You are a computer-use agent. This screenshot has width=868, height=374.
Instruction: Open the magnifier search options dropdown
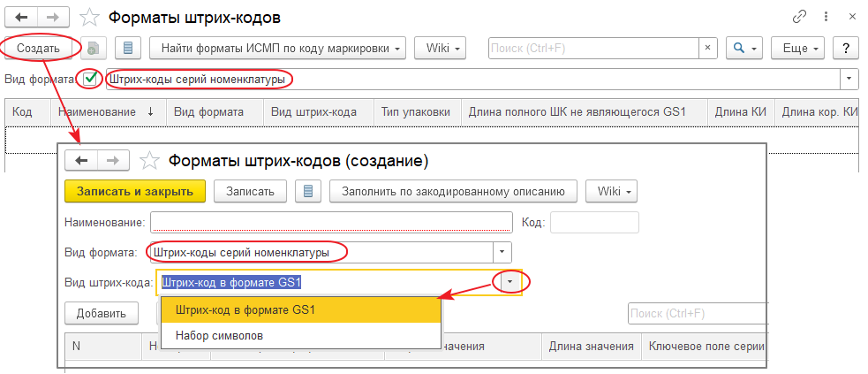pos(743,48)
